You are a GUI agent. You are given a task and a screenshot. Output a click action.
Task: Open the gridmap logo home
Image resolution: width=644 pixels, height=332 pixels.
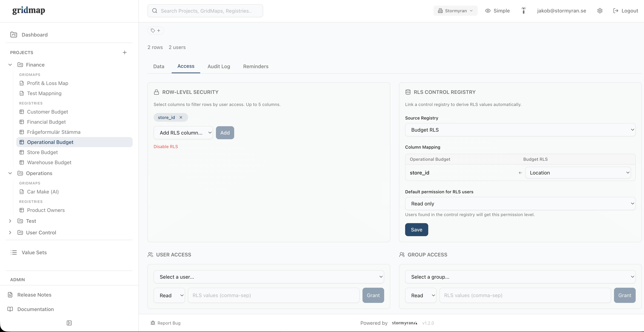[x=29, y=10]
